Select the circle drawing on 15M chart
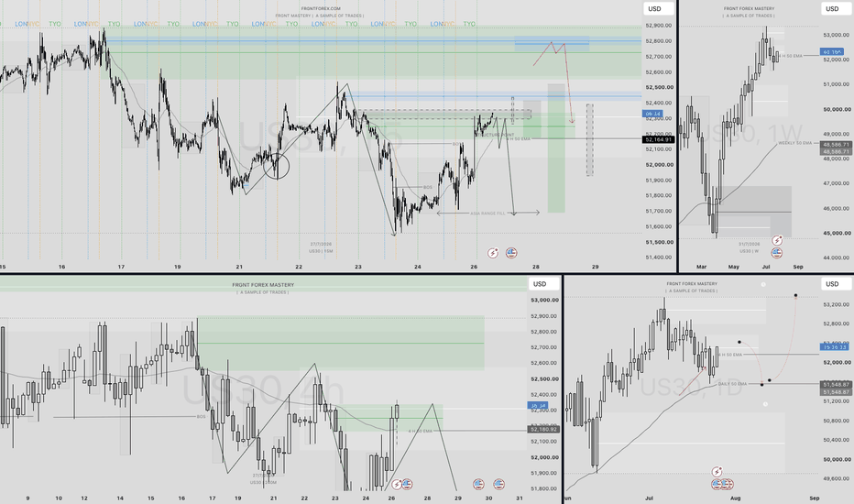This screenshot has height=504, width=854. tap(276, 166)
